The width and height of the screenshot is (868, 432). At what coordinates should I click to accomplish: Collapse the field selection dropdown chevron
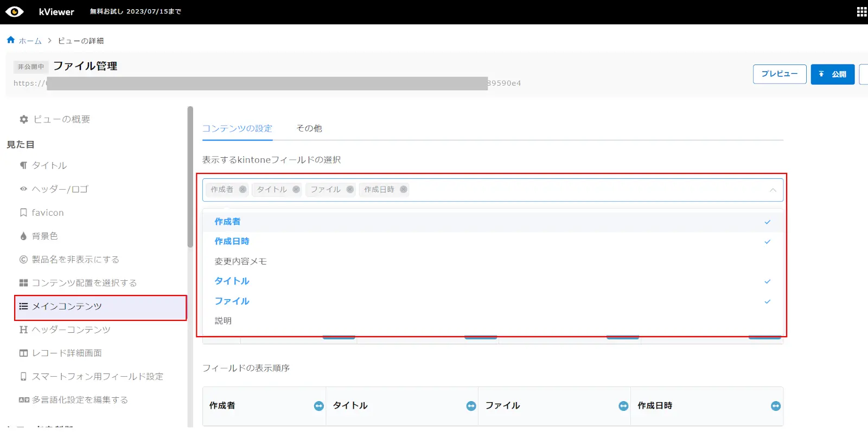pos(773,190)
